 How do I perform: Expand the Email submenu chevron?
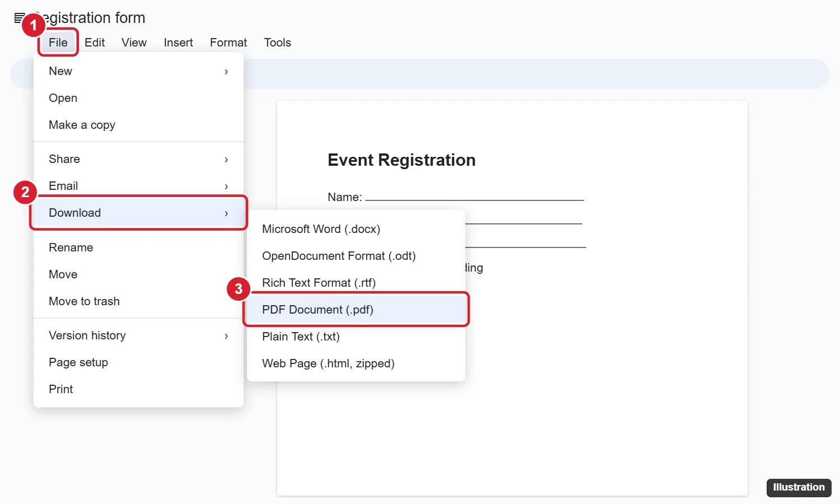click(x=226, y=186)
